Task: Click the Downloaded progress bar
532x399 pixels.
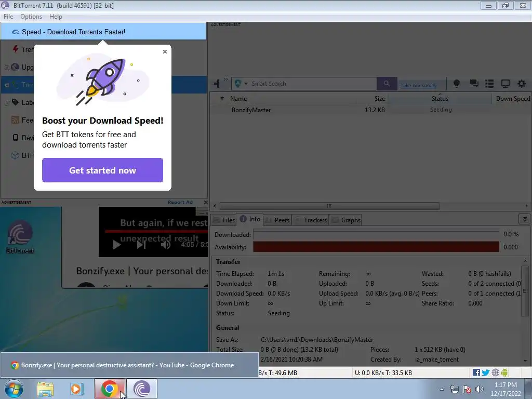Action: (376, 234)
